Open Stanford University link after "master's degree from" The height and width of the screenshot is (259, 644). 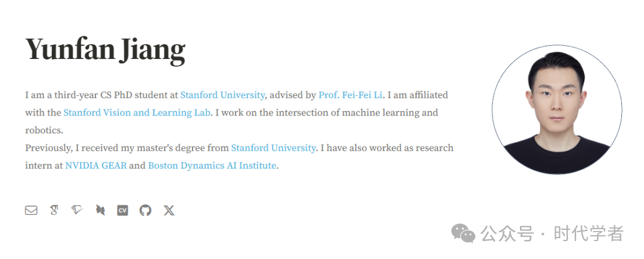(x=273, y=148)
